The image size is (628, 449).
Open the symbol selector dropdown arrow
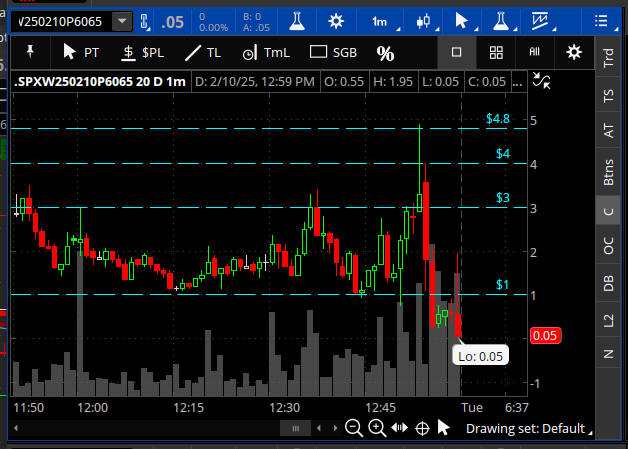pos(122,21)
